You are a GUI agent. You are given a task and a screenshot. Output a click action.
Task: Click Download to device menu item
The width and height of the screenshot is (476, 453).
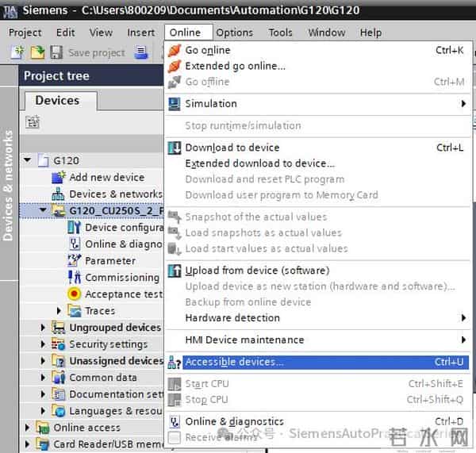232,148
